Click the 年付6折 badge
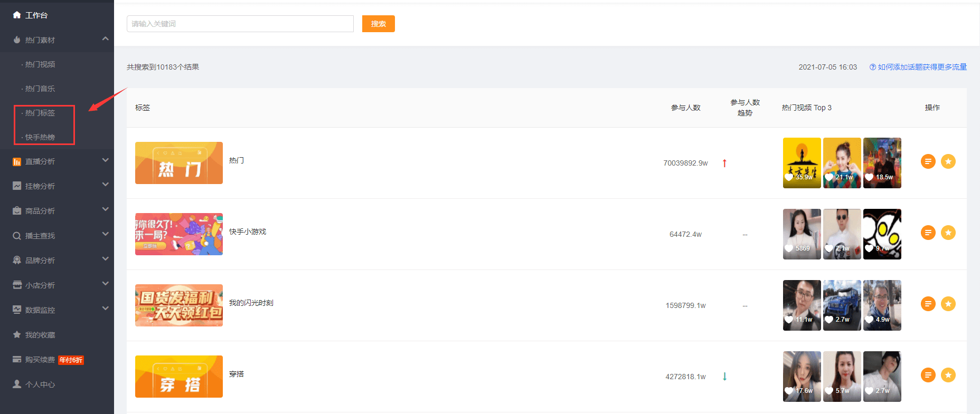The image size is (980, 414). pos(71,360)
